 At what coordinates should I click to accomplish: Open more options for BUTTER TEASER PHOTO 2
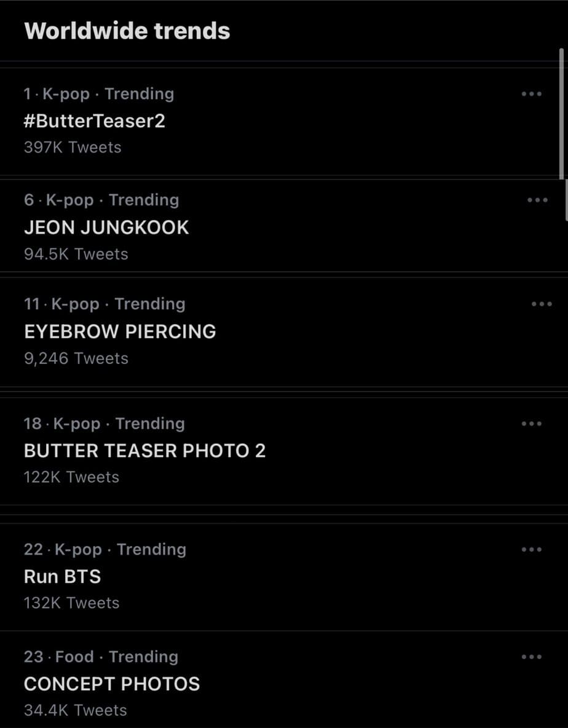tap(531, 424)
